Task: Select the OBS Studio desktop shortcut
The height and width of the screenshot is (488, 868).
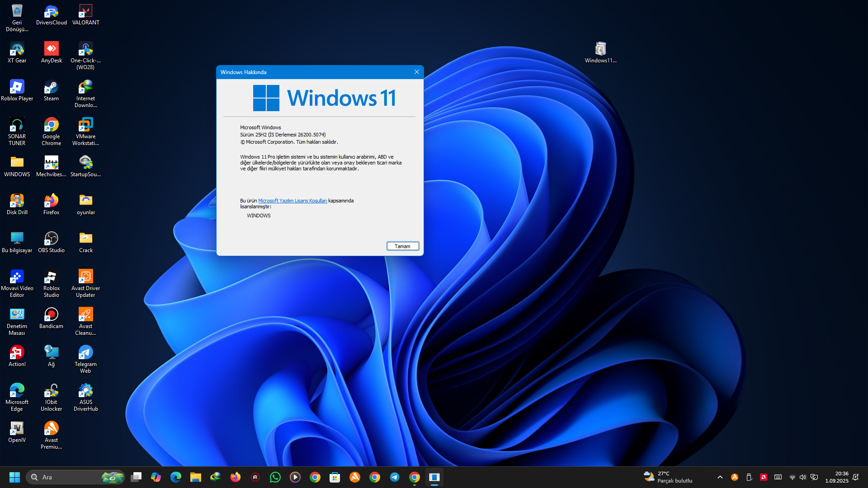Action: [52, 243]
